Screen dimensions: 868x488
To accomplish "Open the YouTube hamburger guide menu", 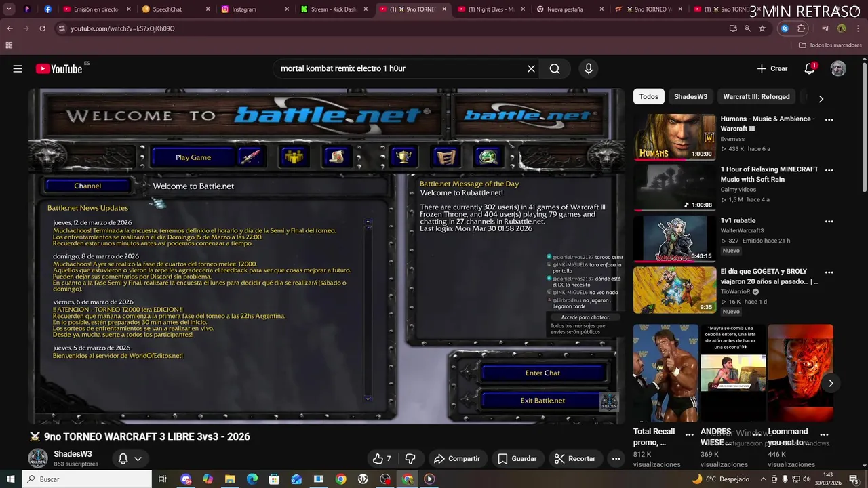I will (x=18, y=68).
